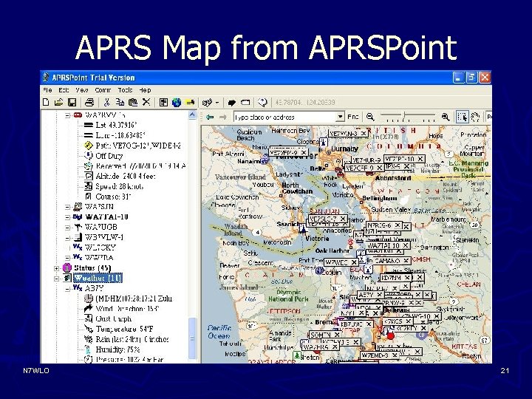Toggle the expander next to W7WRA

(x=67, y=258)
